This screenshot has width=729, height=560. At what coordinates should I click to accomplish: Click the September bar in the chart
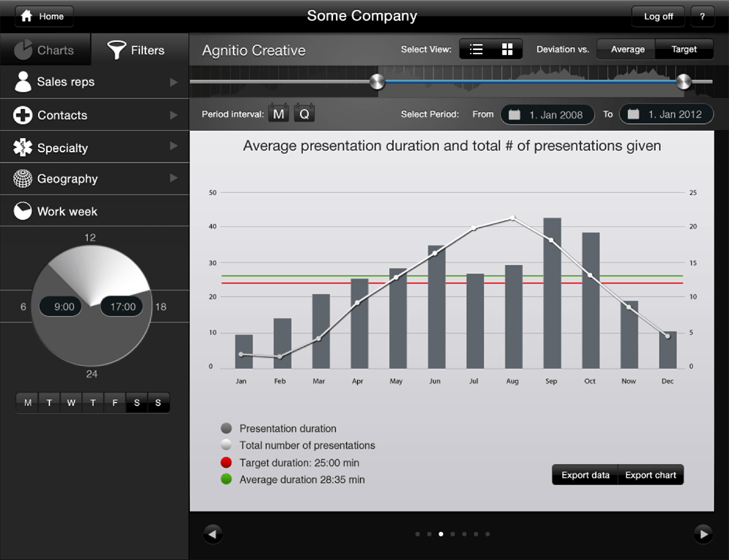click(x=552, y=293)
